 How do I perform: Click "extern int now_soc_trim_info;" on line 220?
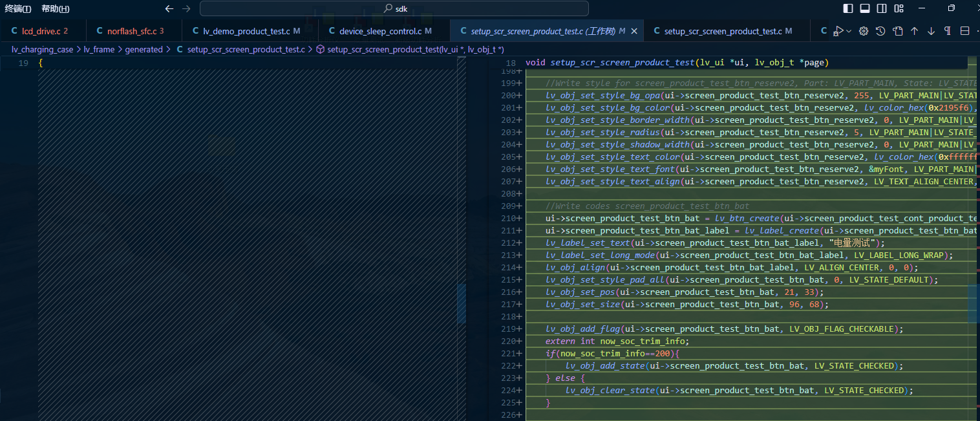pyautogui.click(x=617, y=341)
